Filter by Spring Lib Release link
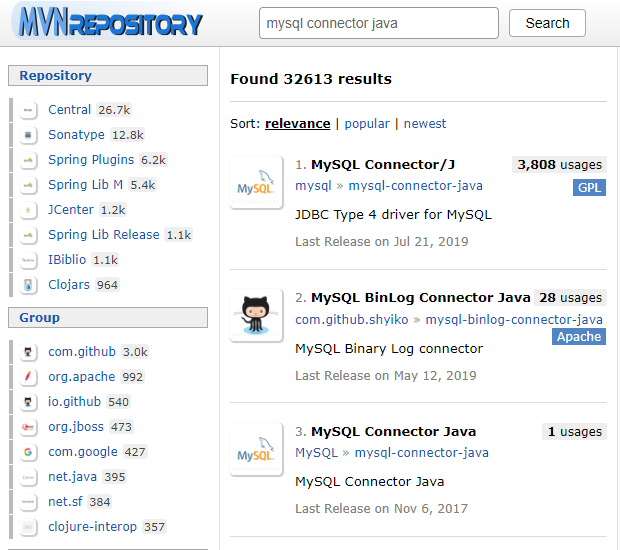620x550 pixels. pyautogui.click(x=104, y=234)
